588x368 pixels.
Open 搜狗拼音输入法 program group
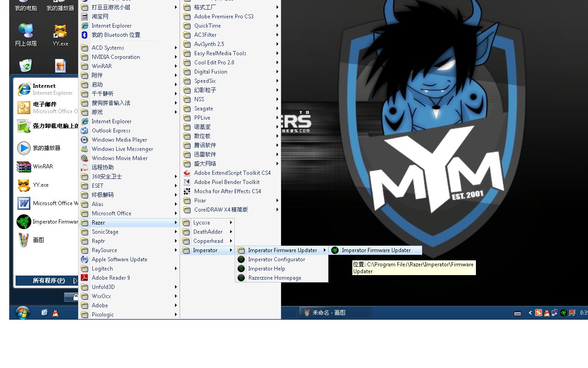129,103
